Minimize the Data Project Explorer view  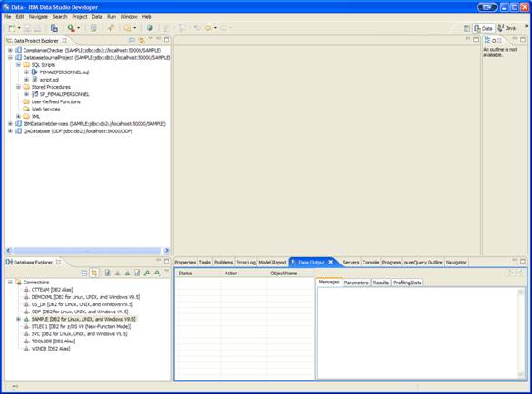click(x=159, y=39)
